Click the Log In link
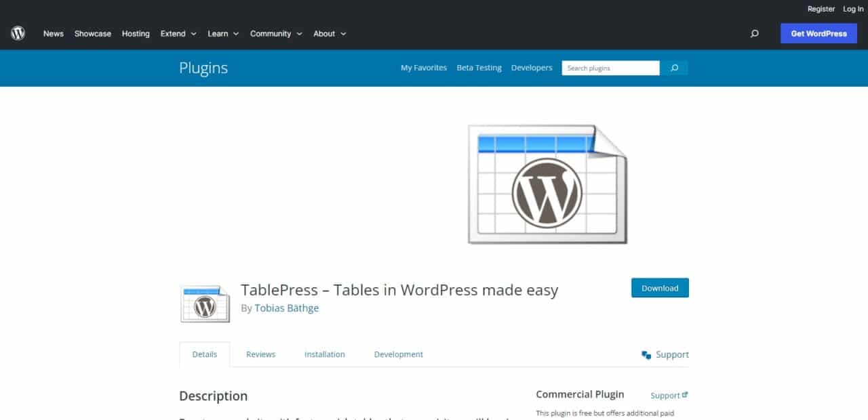868x420 pixels. (x=853, y=9)
